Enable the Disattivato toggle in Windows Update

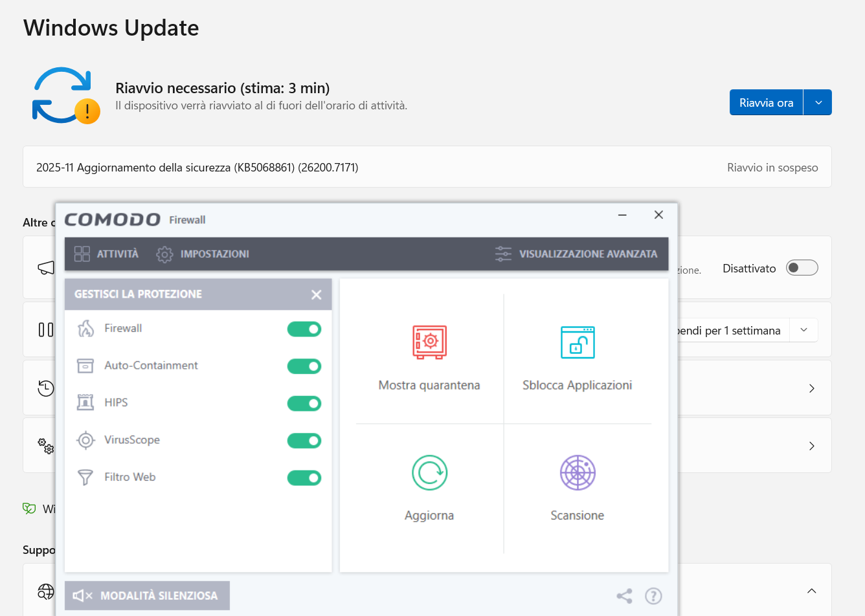pyautogui.click(x=802, y=268)
